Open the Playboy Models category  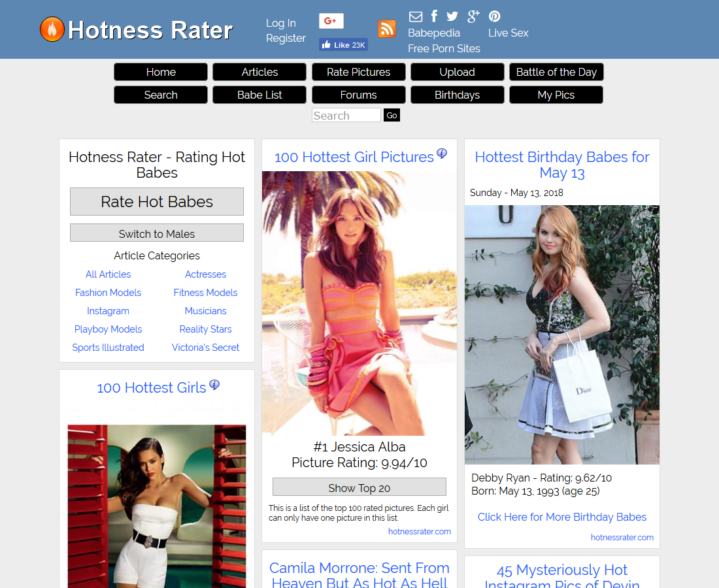coord(109,329)
